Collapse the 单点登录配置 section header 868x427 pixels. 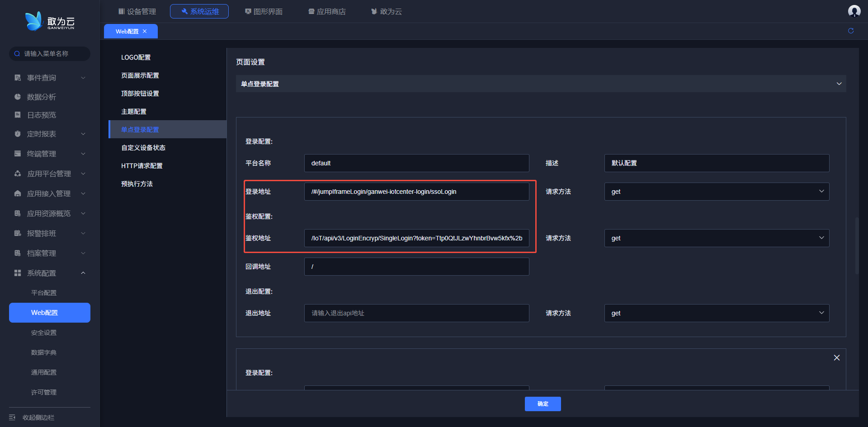coord(839,84)
